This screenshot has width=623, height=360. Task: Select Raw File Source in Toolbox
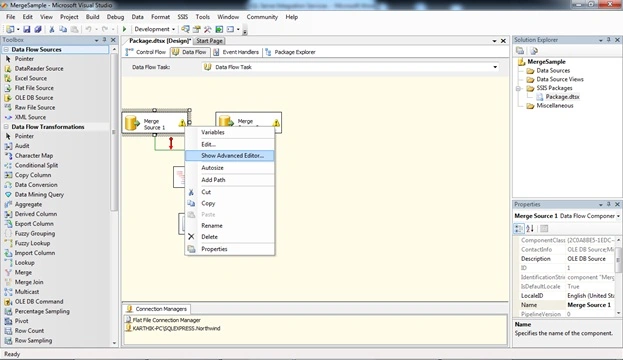35,107
